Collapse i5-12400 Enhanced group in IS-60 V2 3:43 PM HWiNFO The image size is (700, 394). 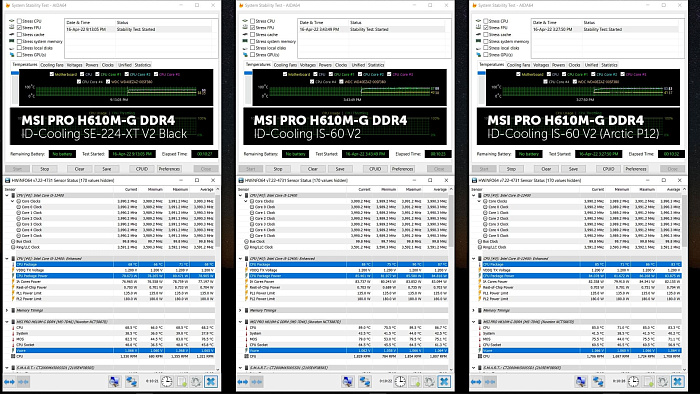tap(240, 258)
